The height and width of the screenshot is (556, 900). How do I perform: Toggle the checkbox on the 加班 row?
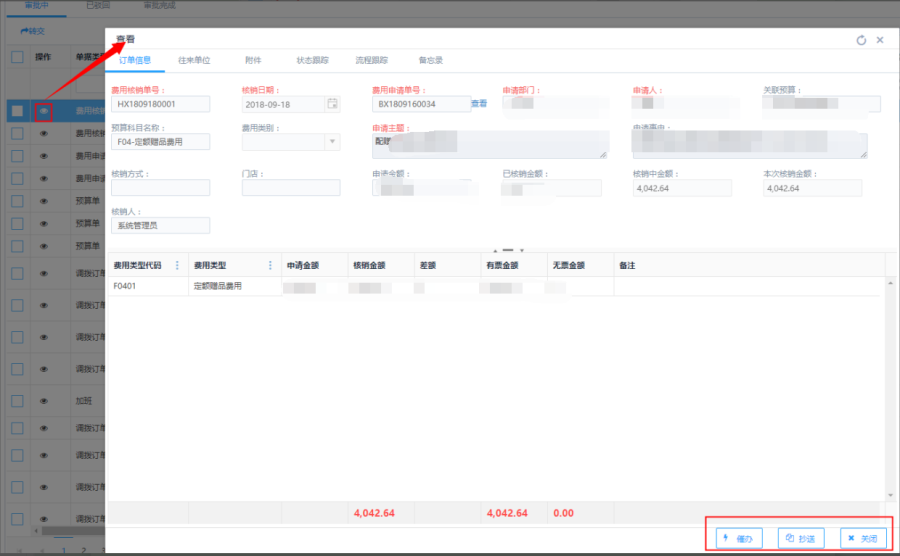pyautogui.click(x=17, y=400)
